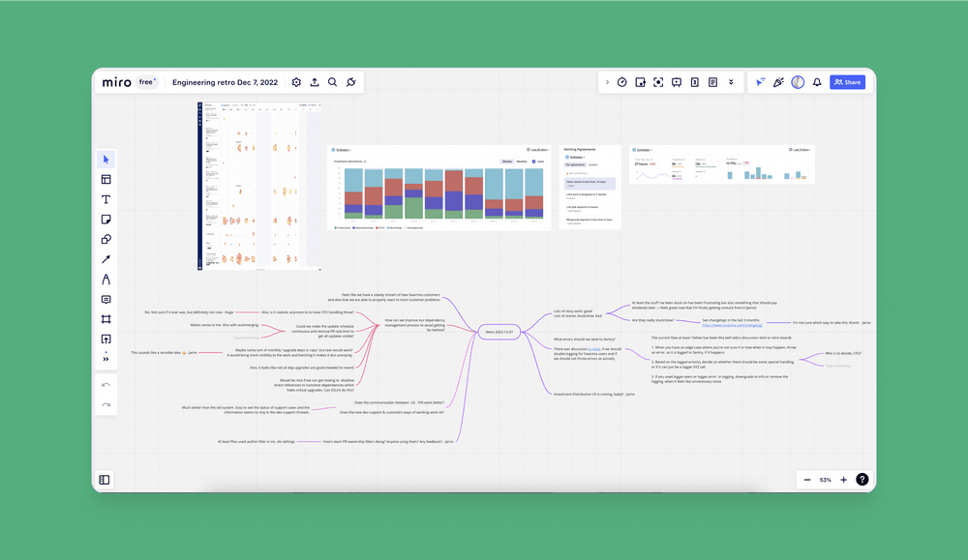Click the Monthly toggle in the investment chart
The width and height of the screenshot is (968, 560).
(522, 162)
